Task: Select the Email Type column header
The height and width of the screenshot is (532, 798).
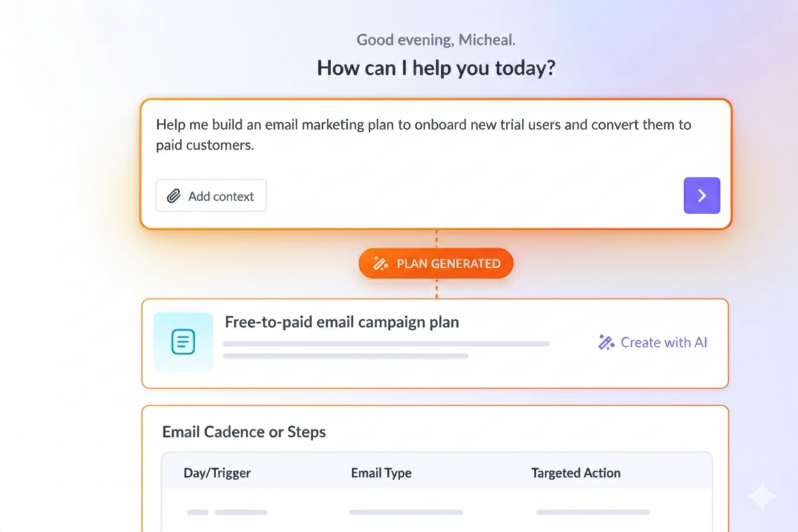Action: click(x=381, y=473)
